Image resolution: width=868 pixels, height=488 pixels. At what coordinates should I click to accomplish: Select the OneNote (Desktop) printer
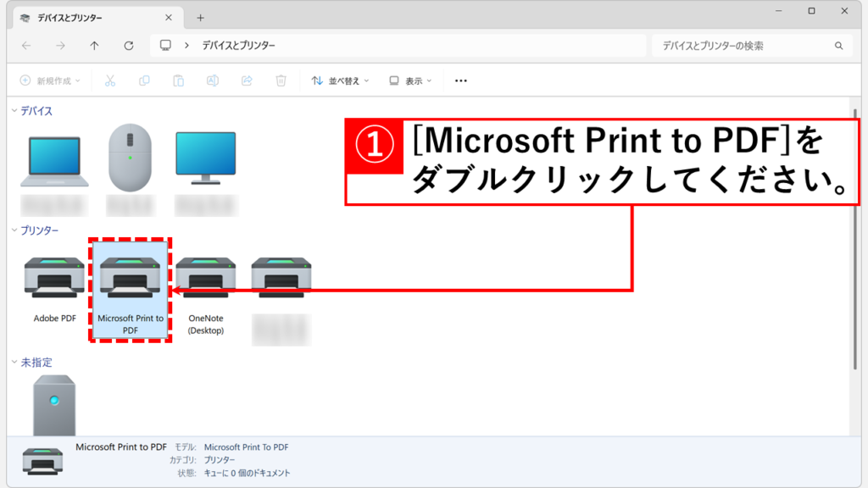[x=205, y=295]
